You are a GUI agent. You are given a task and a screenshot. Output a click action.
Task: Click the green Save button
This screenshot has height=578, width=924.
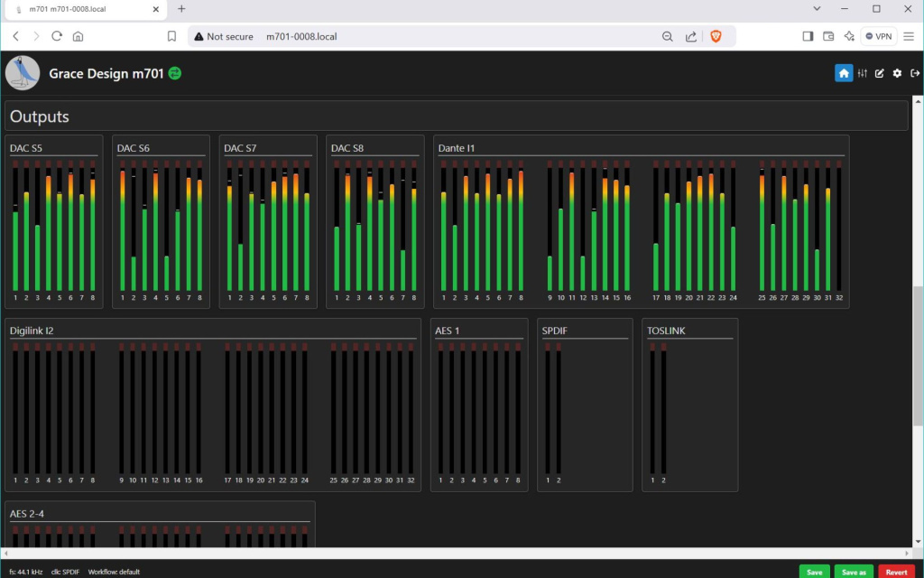click(x=815, y=572)
